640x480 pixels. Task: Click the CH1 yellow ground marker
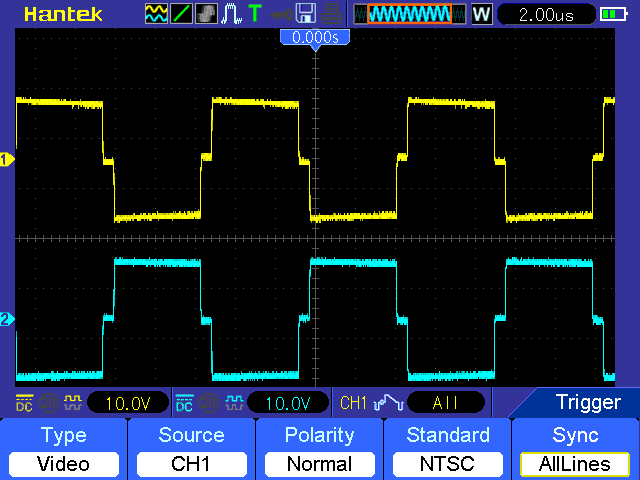[x=6, y=160]
